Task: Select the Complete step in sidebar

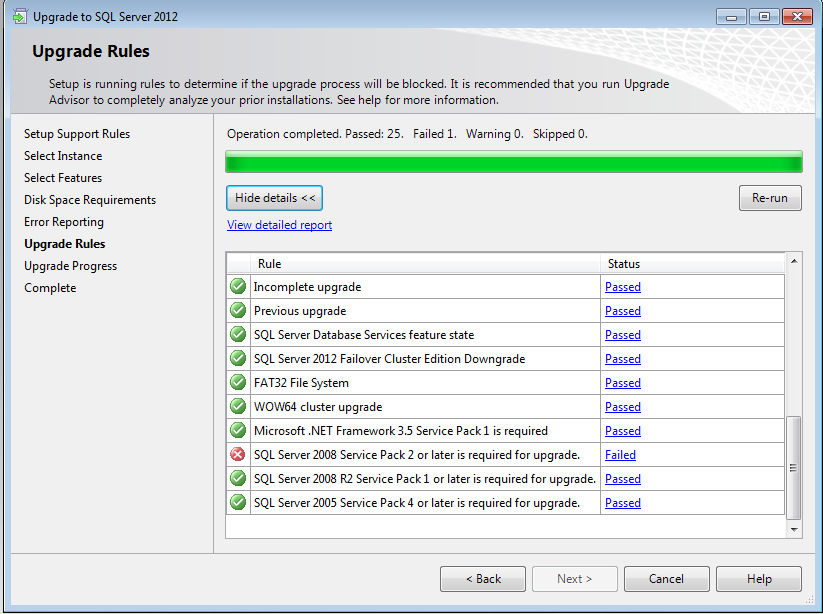Action: click(50, 288)
